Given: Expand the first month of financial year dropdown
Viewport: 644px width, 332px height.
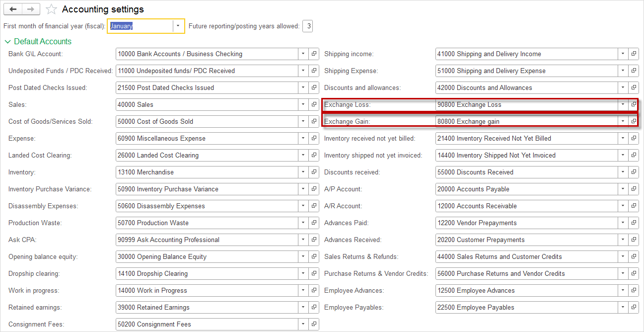Looking at the screenshot, I should click(x=178, y=26).
